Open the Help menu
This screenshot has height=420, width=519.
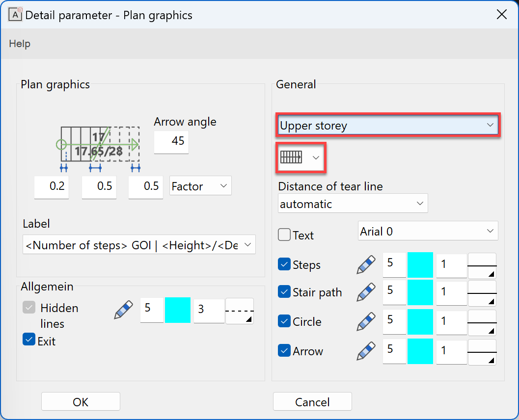(20, 44)
